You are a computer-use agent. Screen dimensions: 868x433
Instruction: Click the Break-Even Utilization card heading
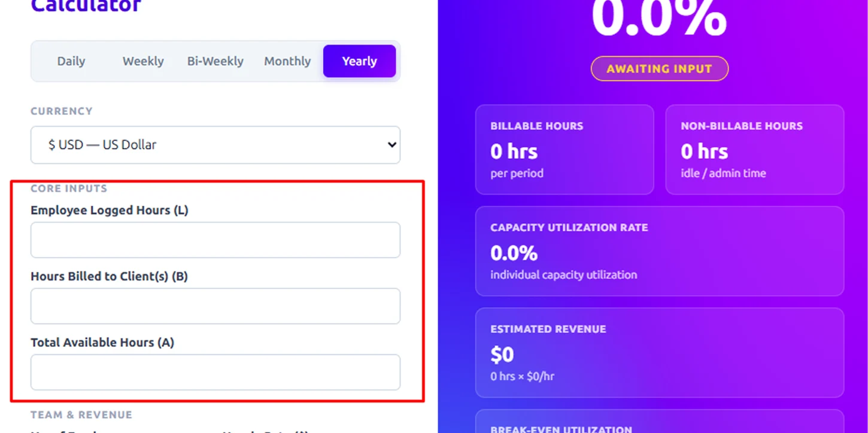(561, 429)
